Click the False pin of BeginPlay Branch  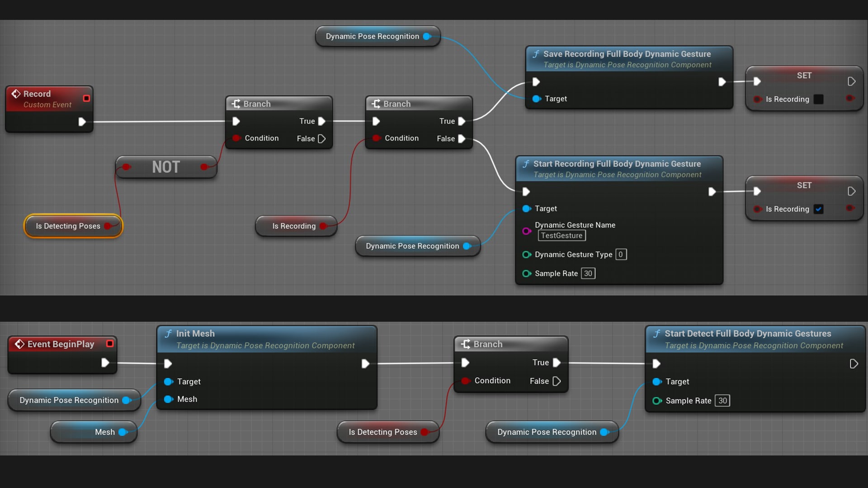[x=557, y=381]
